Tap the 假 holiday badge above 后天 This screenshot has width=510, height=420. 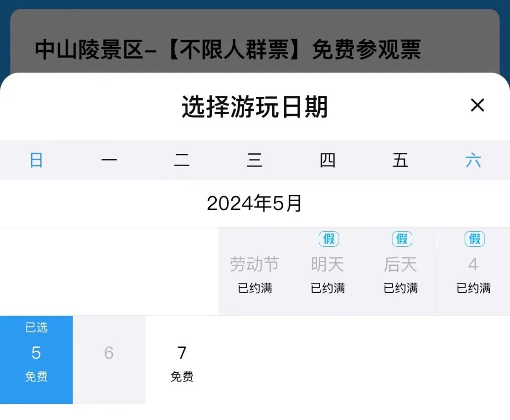(402, 239)
